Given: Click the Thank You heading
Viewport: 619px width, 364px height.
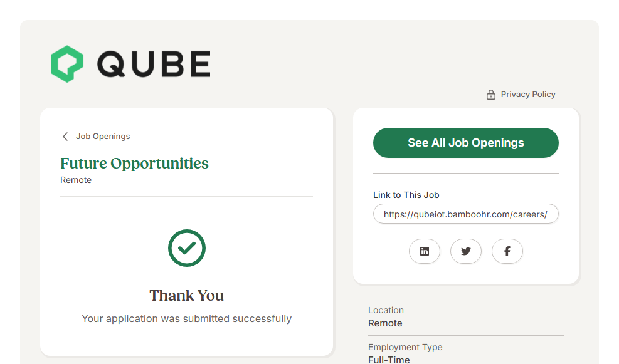Looking at the screenshot, I should 186,296.
